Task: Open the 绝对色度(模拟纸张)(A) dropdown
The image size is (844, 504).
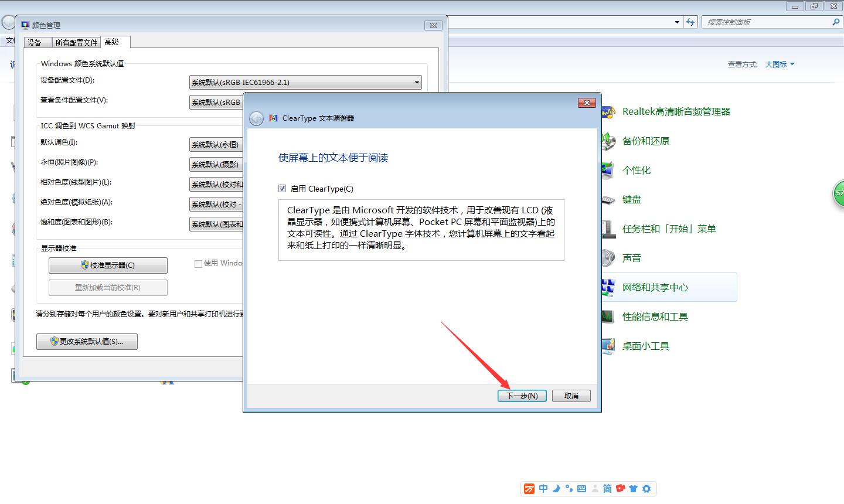Action: coord(216,205)
